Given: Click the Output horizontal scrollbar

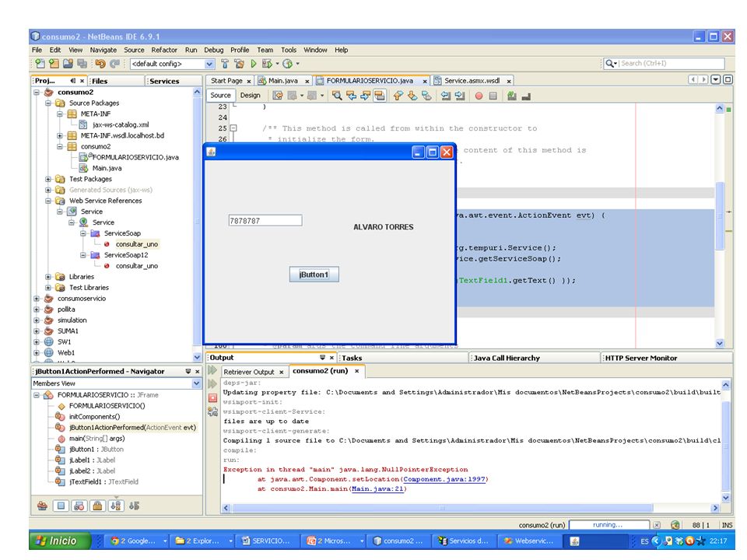Looking at the screenshot, I should pos(442,508).
